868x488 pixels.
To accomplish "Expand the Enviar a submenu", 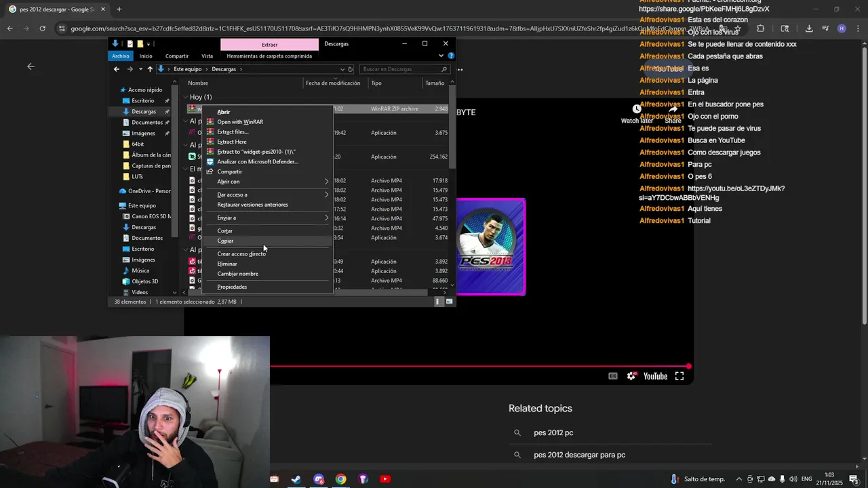I will (x=268, y=218).
